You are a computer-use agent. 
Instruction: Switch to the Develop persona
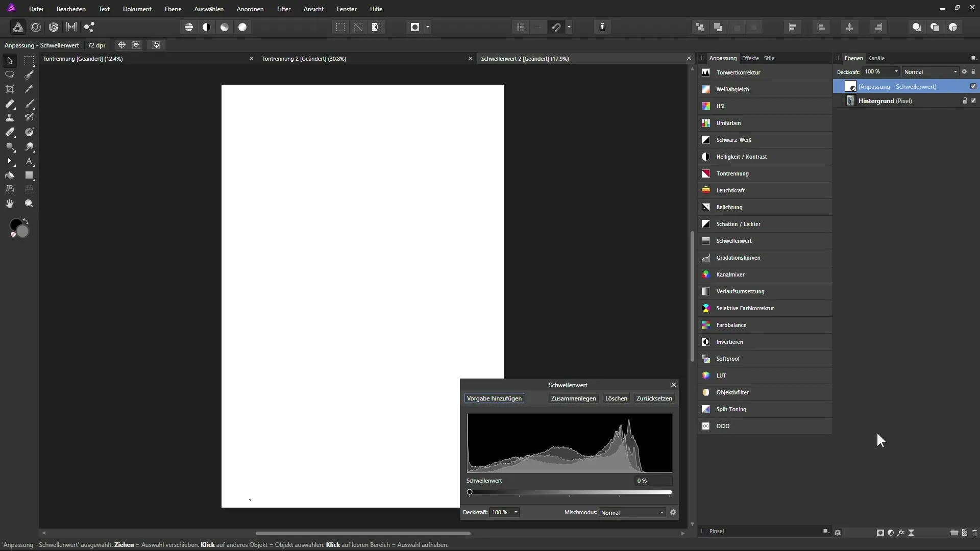[x=54, y=27]
